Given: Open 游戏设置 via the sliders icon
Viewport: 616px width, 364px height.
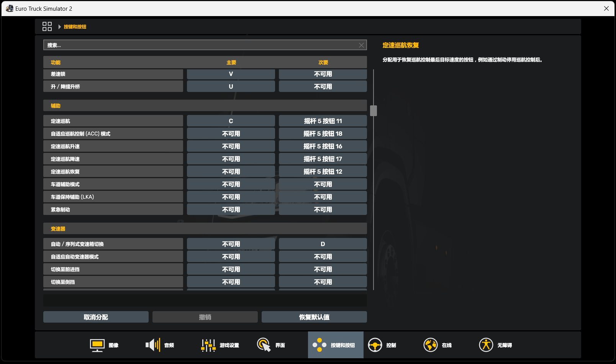Looking at the screenshot, I should [x=208, y=345].
